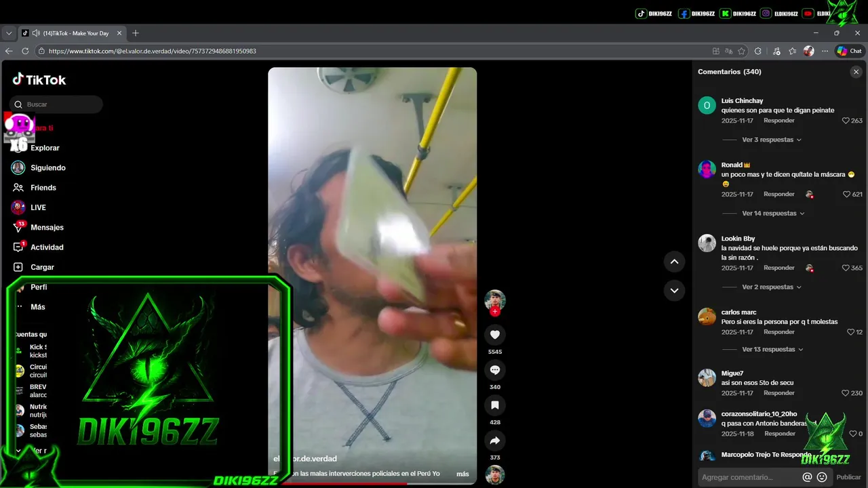The height and width of the screenshot is (488, 868).
Task: Click the video progress bar
Action: (x=372, y=483)
